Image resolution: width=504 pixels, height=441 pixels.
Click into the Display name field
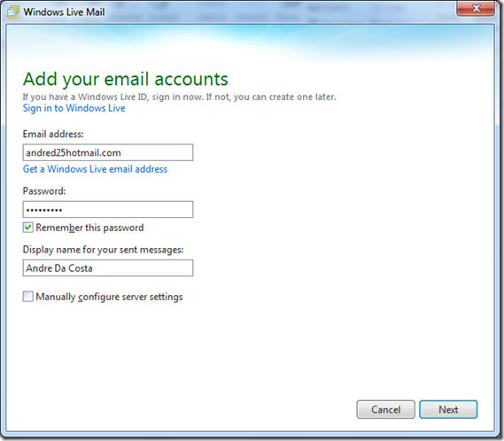(108, 268)
